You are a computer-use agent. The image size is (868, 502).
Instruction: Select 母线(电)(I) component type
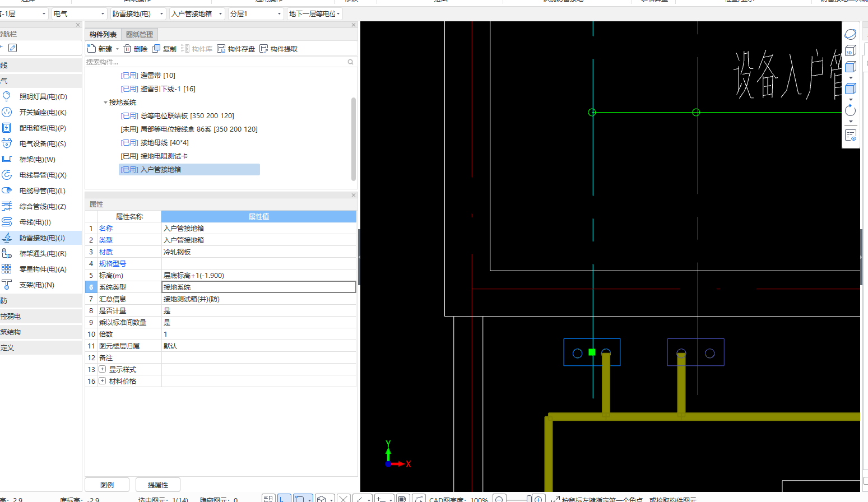coord(41,222)
